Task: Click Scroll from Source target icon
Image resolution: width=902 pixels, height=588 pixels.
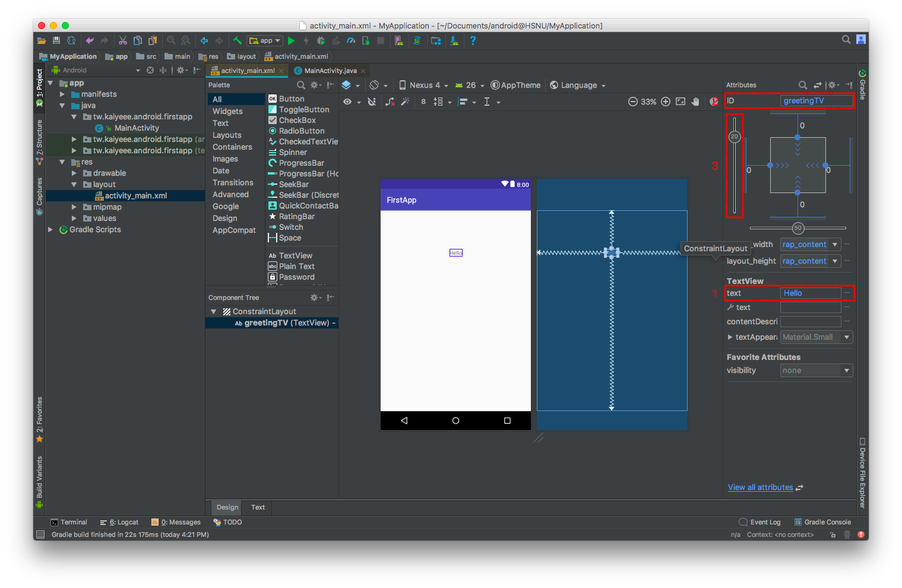Action: (150, 70)
